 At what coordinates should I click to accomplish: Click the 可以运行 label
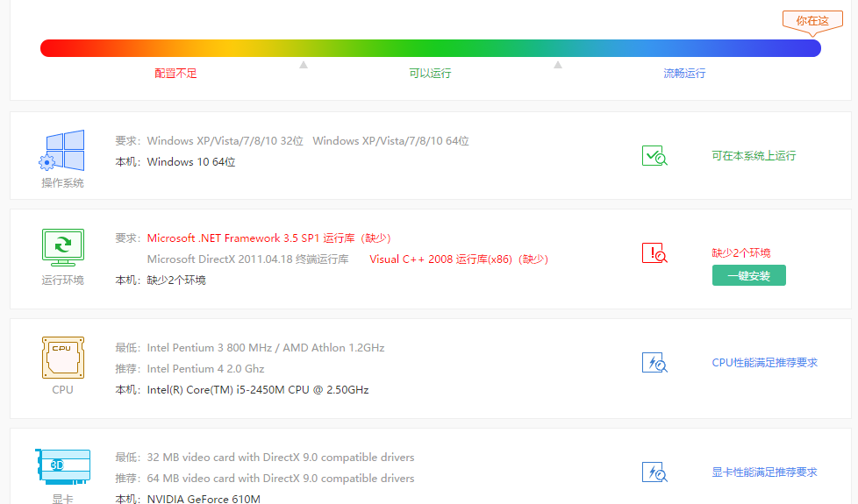430,74
